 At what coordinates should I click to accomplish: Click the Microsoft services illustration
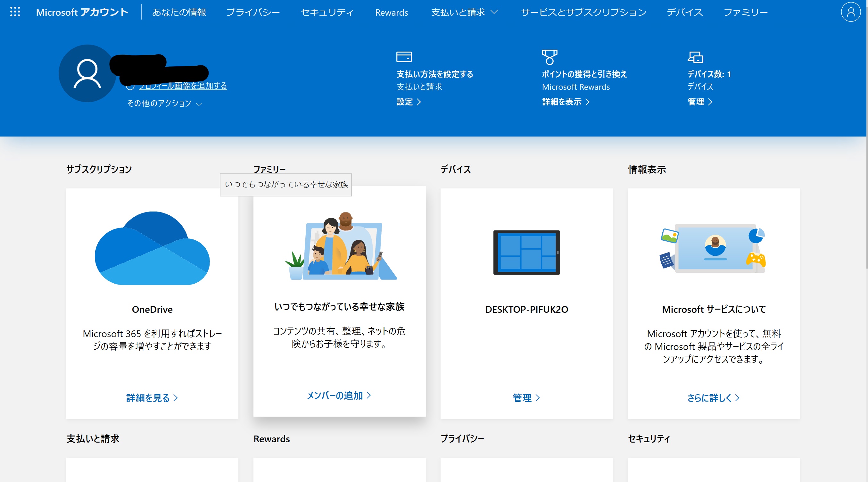click(713, 248)
